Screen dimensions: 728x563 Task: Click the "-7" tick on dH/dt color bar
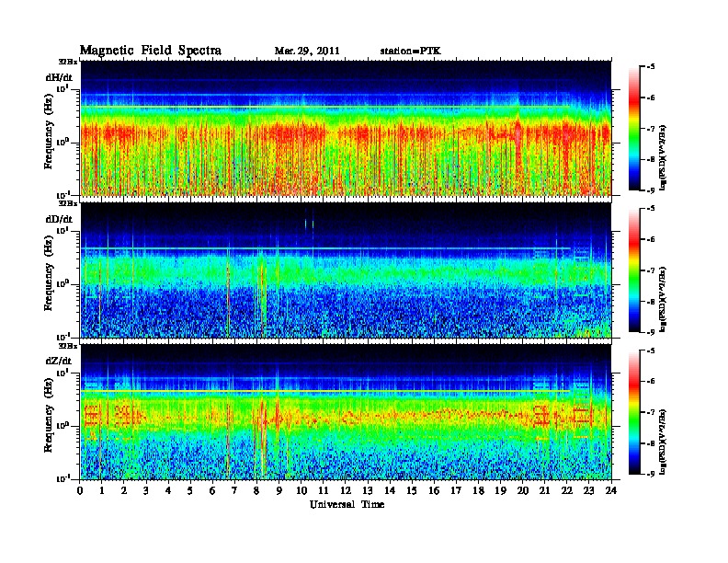[x=652, y=129]
